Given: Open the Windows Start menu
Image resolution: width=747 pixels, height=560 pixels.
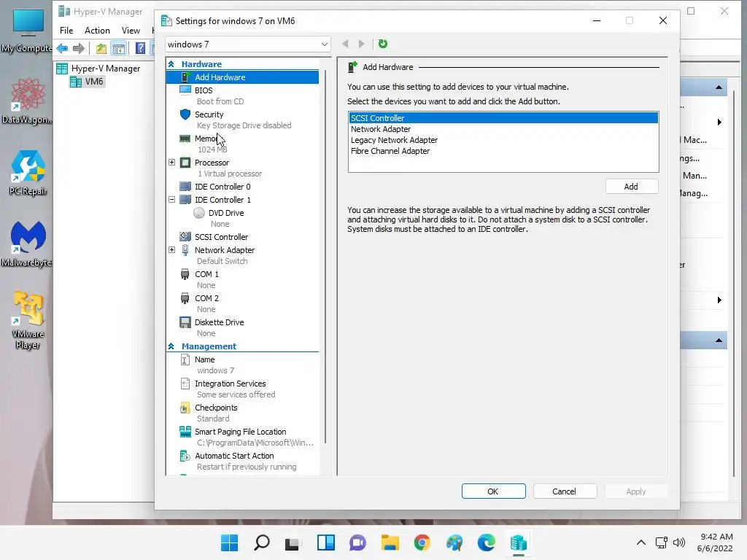Looking at the screenshot, I should 229,542.
